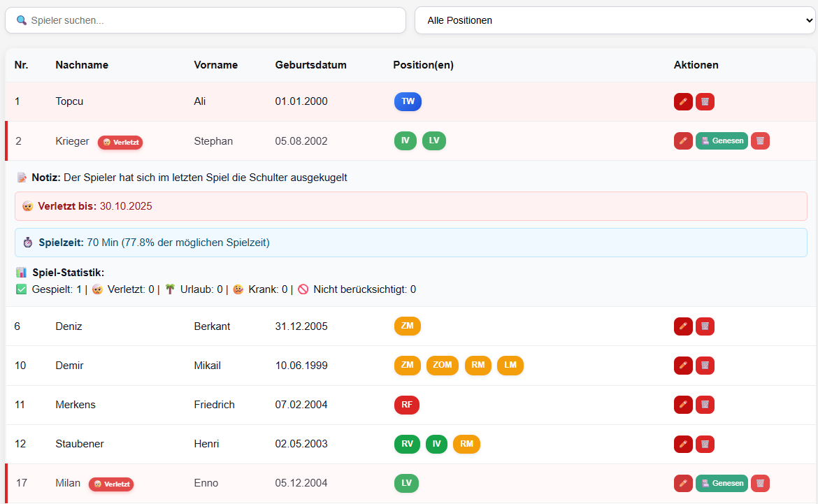Delete player Krieger using trash icon
Screen dimensions: 818x504
pyautogui.click(x=760, y=141)
